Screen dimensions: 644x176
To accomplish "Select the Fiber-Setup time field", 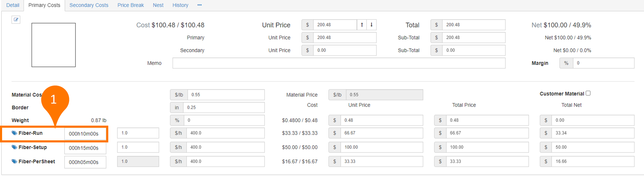I will pyautogui.click(x=85, y=148).
